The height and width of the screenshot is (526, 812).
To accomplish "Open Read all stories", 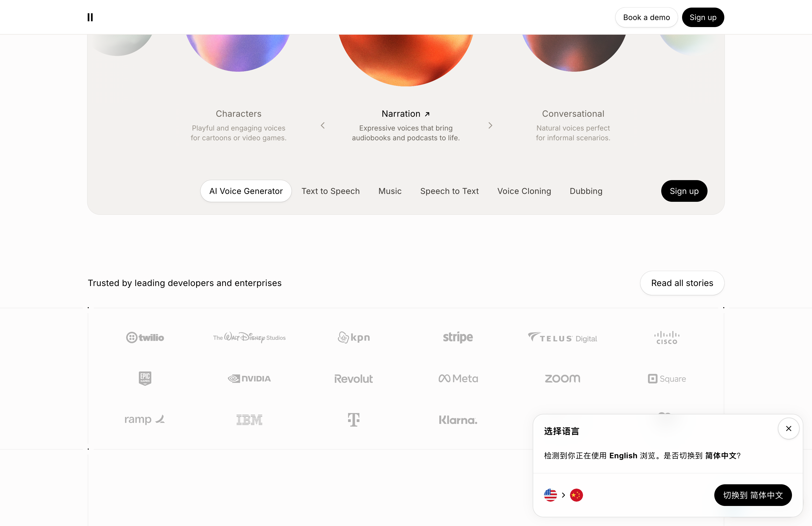I will (x=682, y=283).
